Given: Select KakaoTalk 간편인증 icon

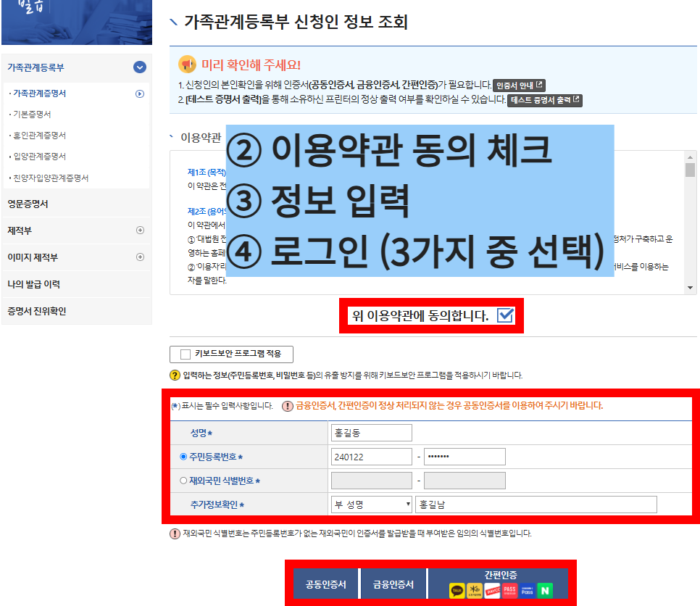Looking at the screenshot, I should [x=457, y=590].
